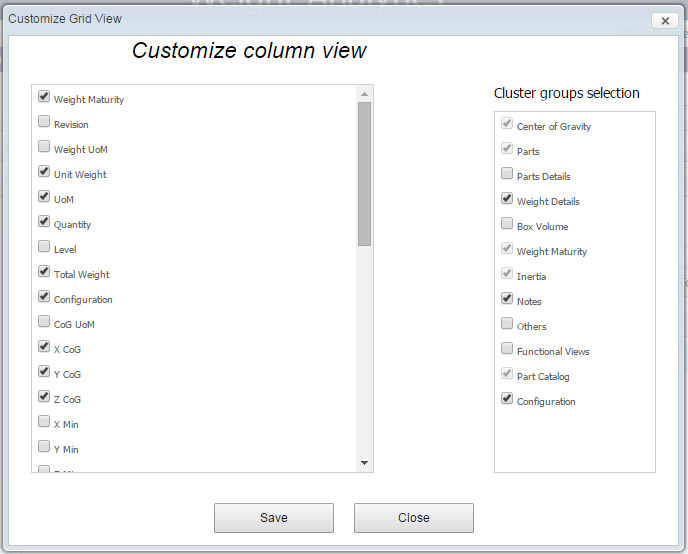
Task: Click the column list scroll down arrow
Action: pos(364,463)
